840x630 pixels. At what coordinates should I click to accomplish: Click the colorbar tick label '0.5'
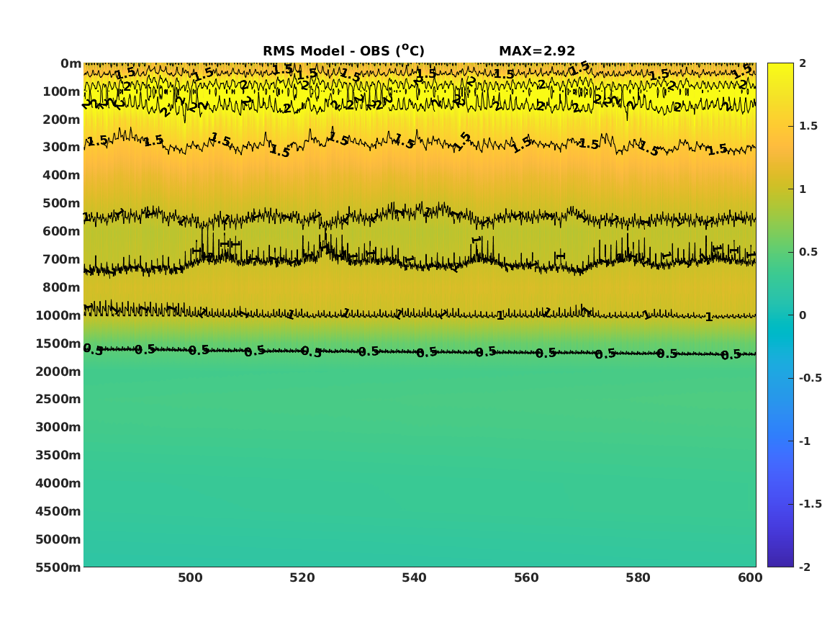coord(808,252)
